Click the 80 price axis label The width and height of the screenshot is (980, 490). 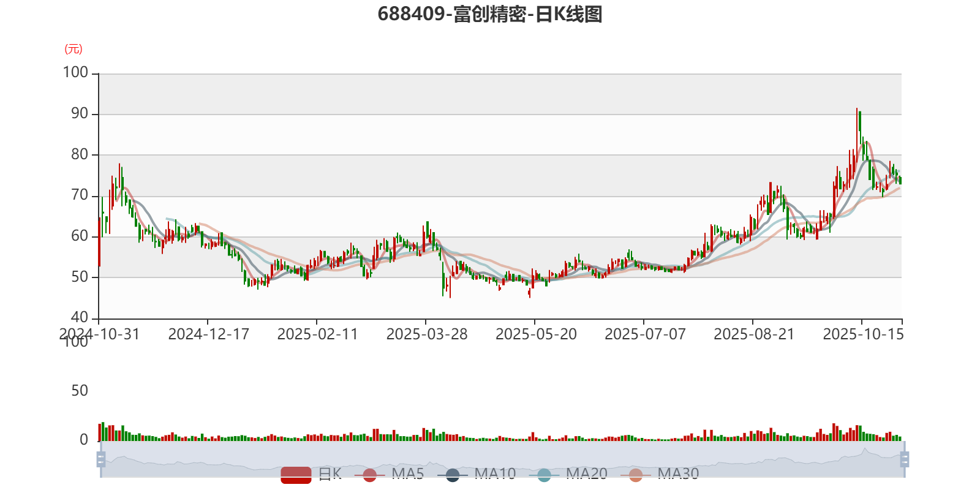tap(80, 154)
